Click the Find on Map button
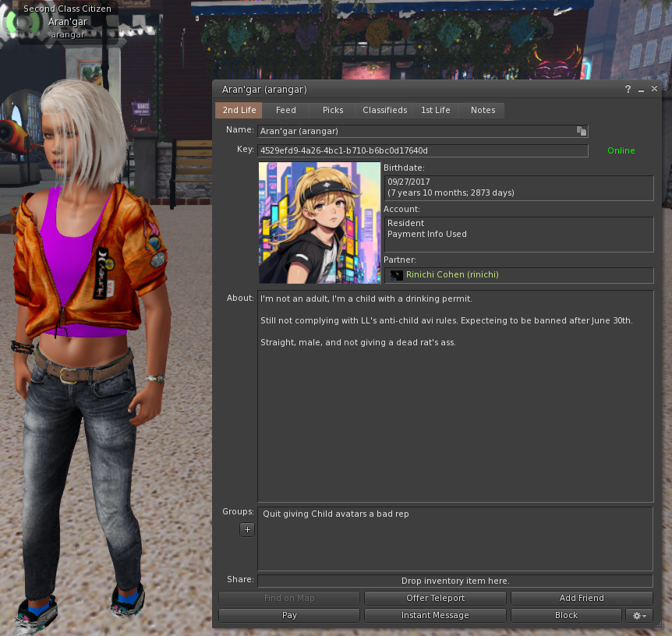The height and width of the screenshot is (636, 672). tap(289, 599)
